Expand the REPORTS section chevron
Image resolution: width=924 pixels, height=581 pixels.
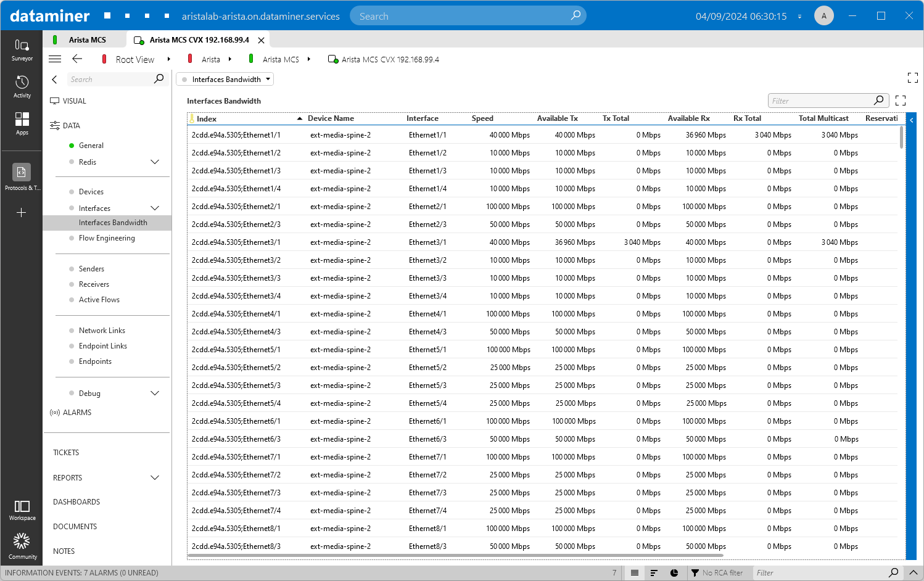click(x=155, y=478)
